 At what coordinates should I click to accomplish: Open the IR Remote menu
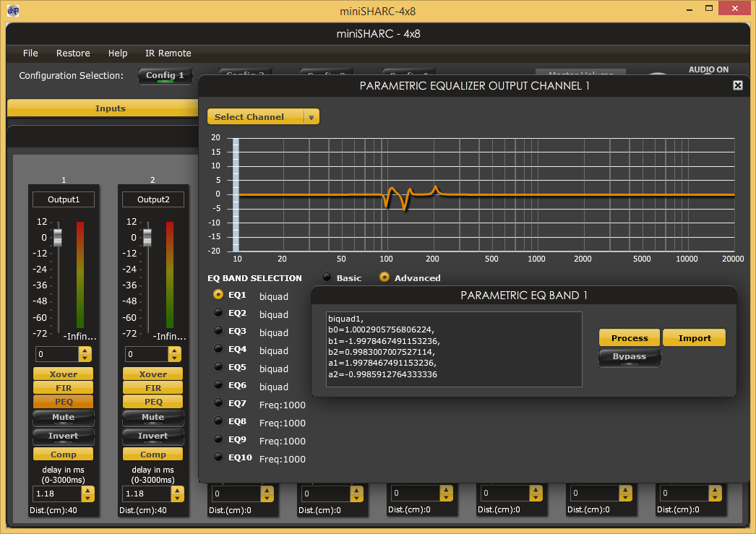[x=168, y=53]
